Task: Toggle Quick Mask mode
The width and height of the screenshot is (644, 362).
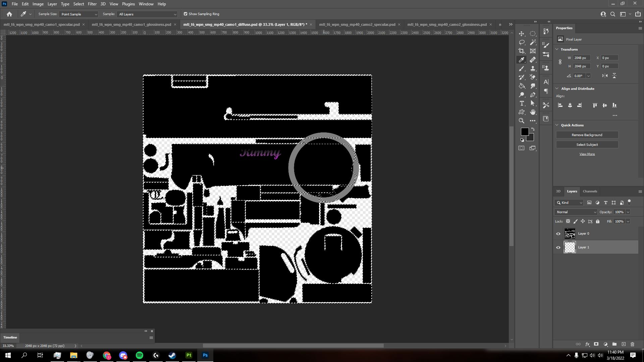Action: (522, 148)
